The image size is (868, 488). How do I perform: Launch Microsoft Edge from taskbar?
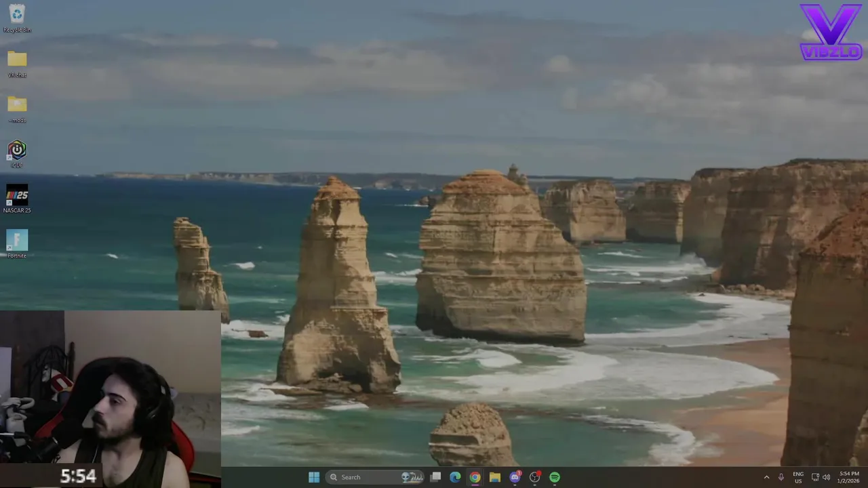456,477
